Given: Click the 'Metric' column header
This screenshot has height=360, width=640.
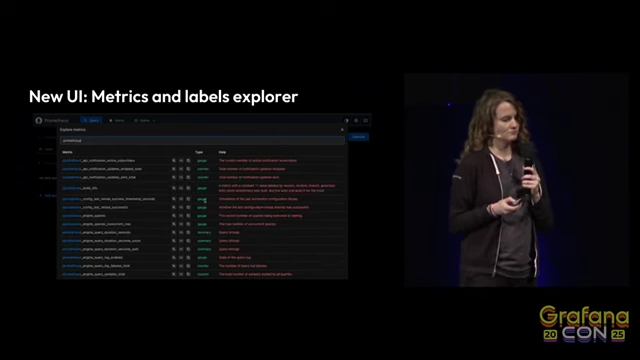Looking at the screenshot, I should click(67, 152).
